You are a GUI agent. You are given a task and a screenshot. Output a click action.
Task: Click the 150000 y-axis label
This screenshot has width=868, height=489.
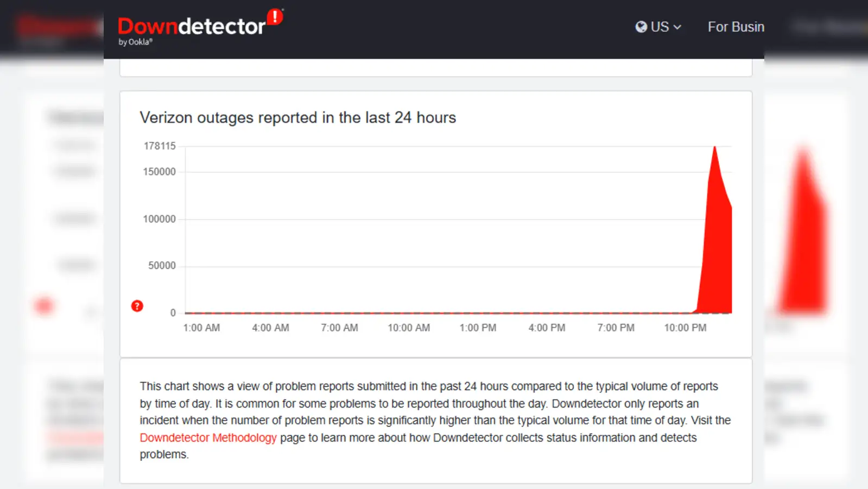pos(159,172)
